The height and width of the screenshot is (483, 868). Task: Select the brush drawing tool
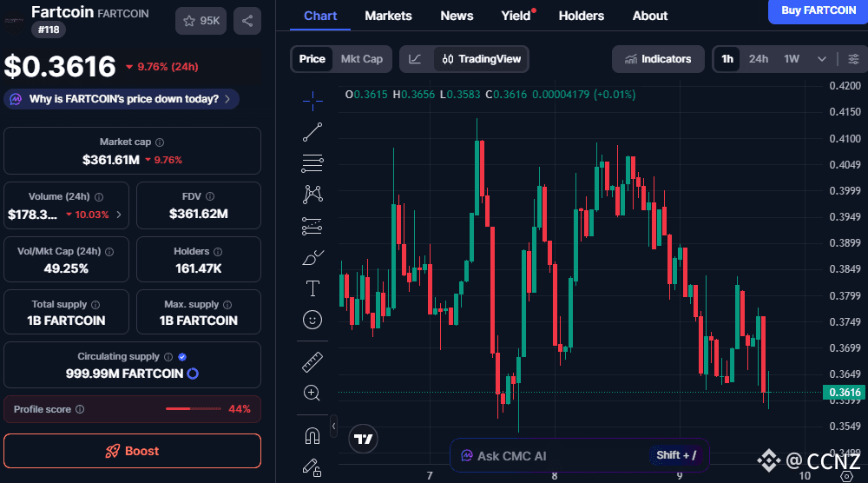[312, 257]
